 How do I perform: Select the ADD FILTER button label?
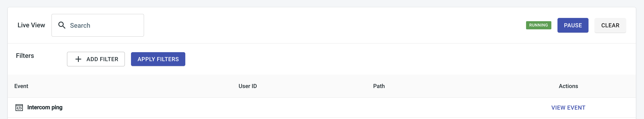click(102, 59)
